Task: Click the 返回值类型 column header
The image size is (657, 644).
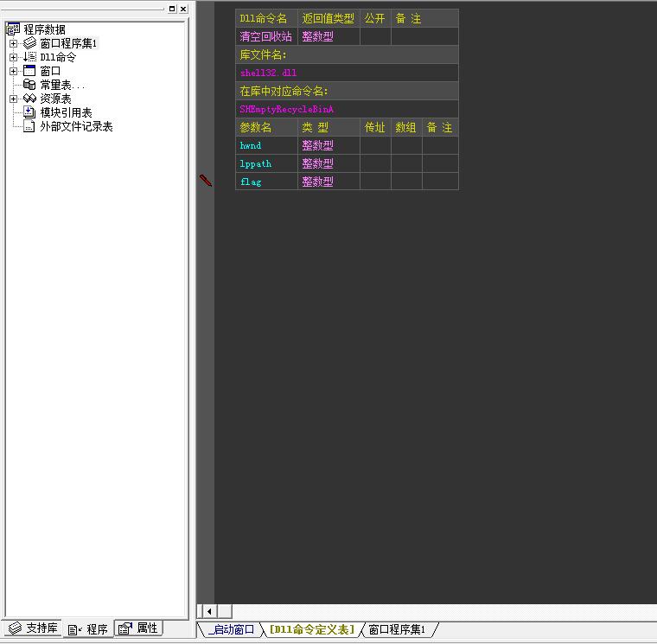Action: 328,18
